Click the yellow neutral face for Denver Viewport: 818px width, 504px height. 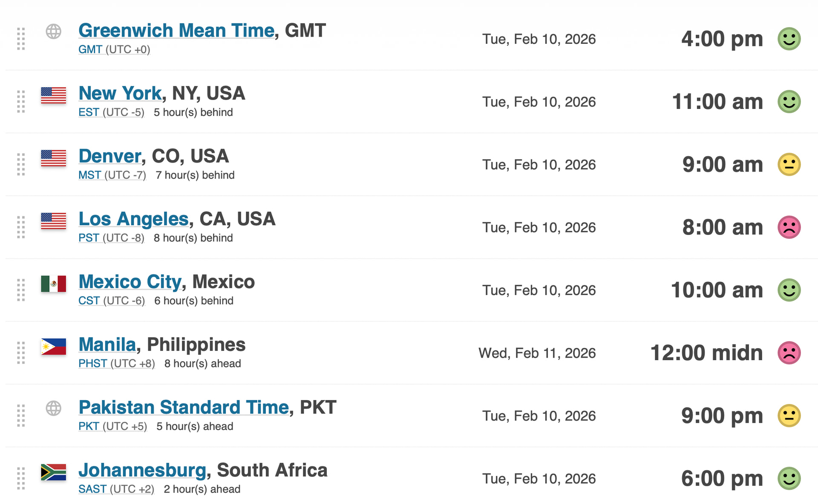tap(789, 165)
